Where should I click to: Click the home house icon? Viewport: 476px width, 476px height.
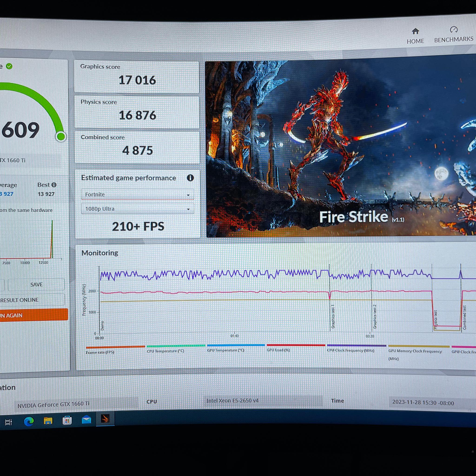415,31
